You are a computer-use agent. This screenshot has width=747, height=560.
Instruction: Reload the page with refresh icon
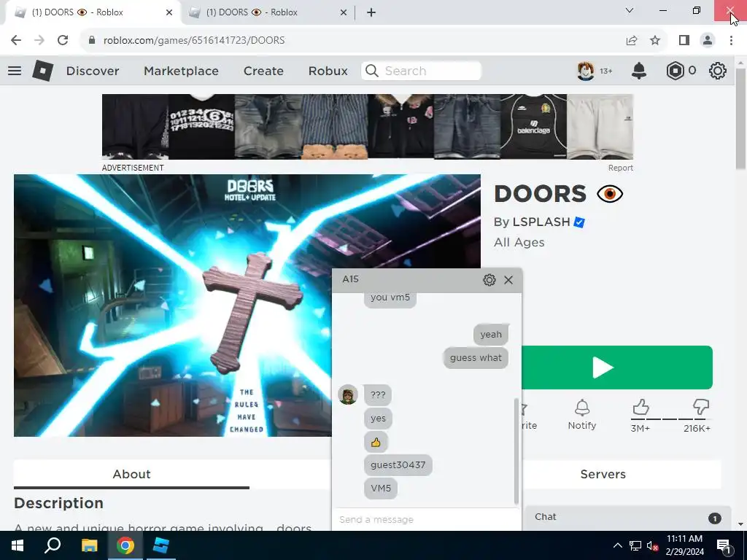pos(63,40)
